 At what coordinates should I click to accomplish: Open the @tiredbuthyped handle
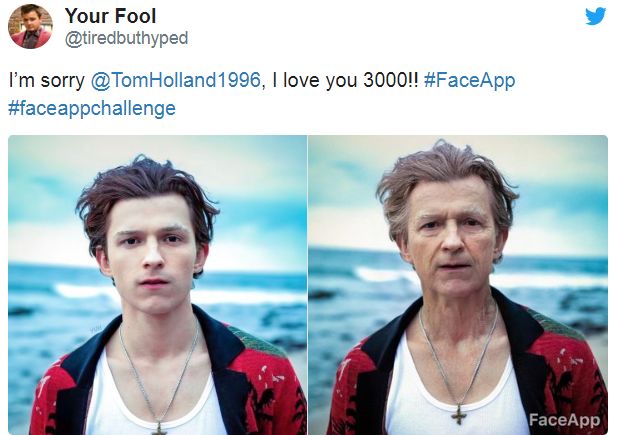pos(126,38)
